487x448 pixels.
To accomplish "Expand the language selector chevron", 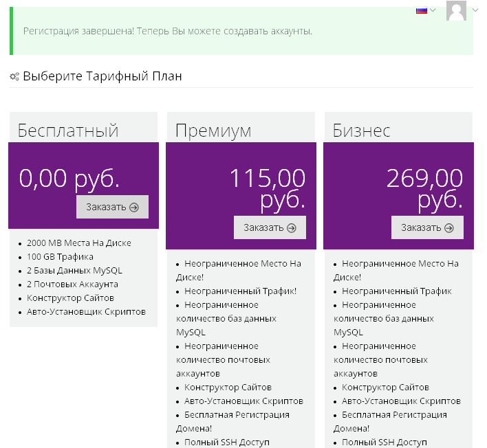I will [x=433, y=10].
